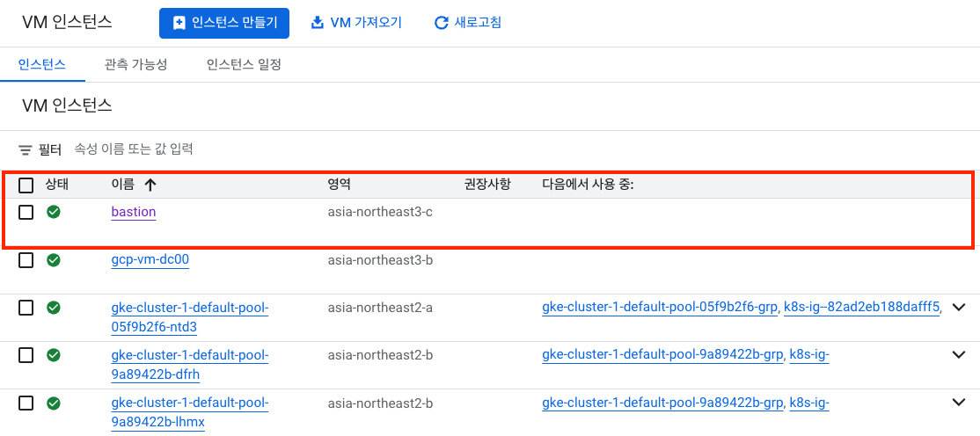Click the status icon of the 05f9b2f6-ntd3 row
Image resolution: width=980 pixels, height=436 pixels.
point(54,308)
